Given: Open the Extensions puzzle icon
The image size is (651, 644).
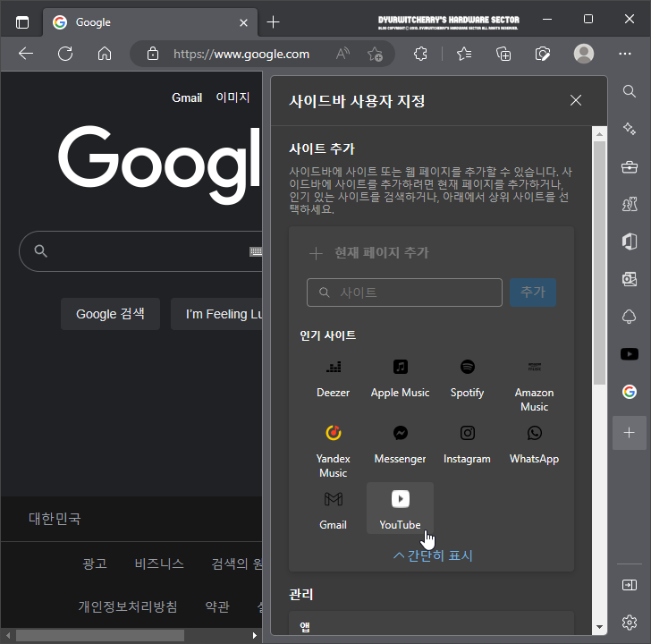Looking at the screenshot, I should tap(420, 54).
